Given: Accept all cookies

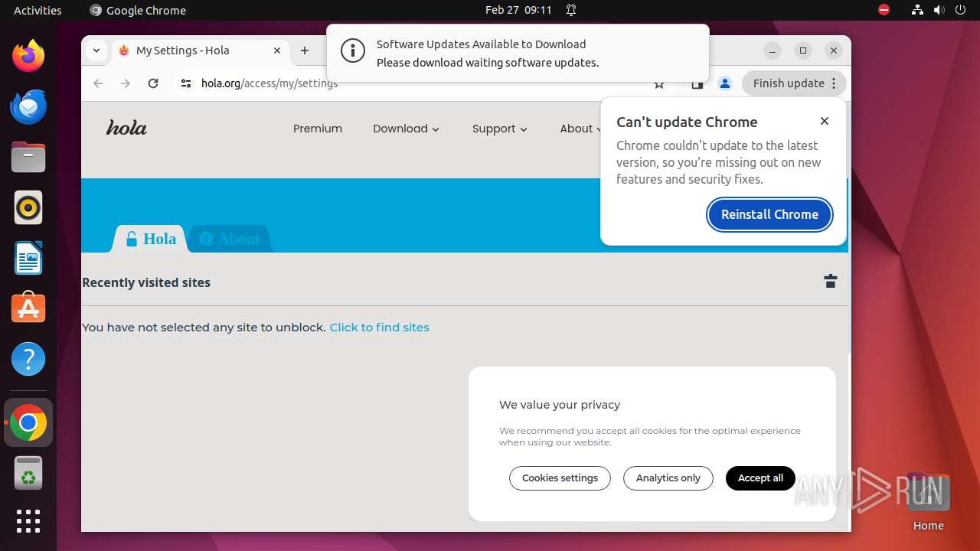Looking at the screenshot, I should 760,478.
